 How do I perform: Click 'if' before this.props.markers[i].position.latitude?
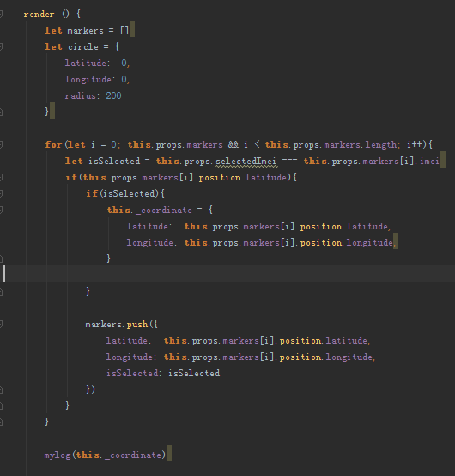71,177
